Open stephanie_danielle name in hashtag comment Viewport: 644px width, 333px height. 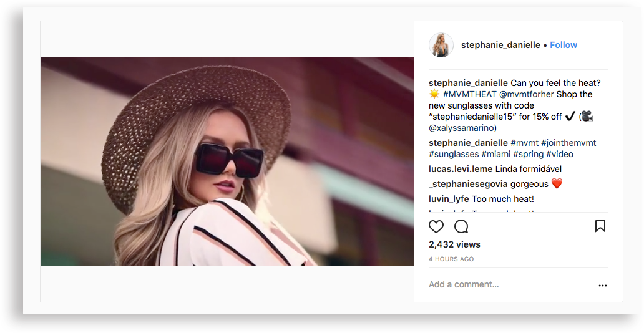468,143
